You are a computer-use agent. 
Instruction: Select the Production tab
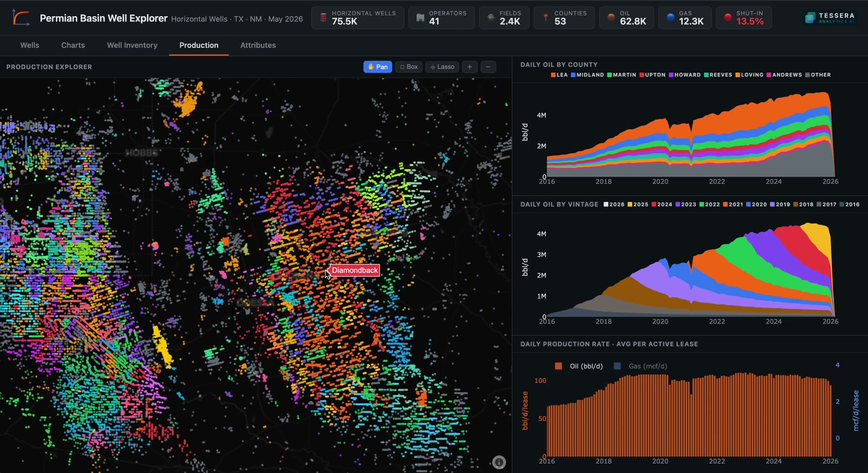point(199,45)
